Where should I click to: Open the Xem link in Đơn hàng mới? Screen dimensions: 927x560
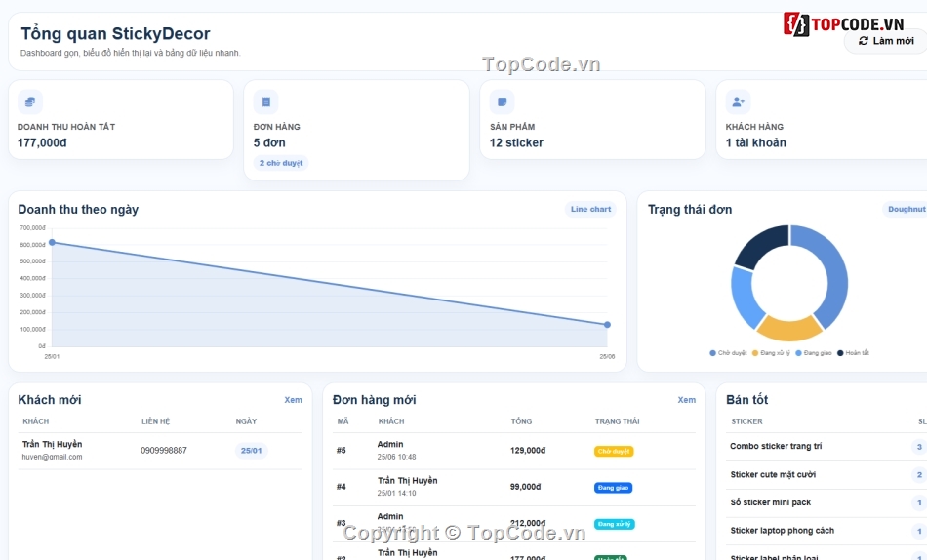coord(686,400)
